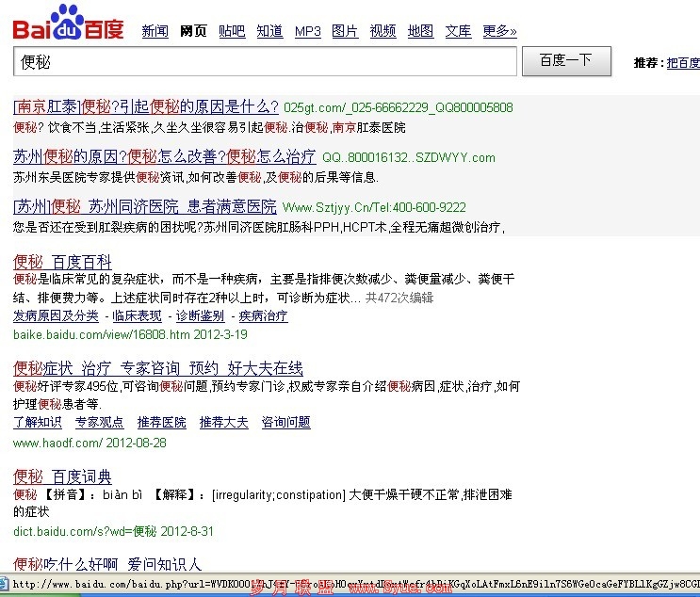The image size is (700, 597).
Task: Click the search box containing 便秘
Action: [x=265, y=61]
